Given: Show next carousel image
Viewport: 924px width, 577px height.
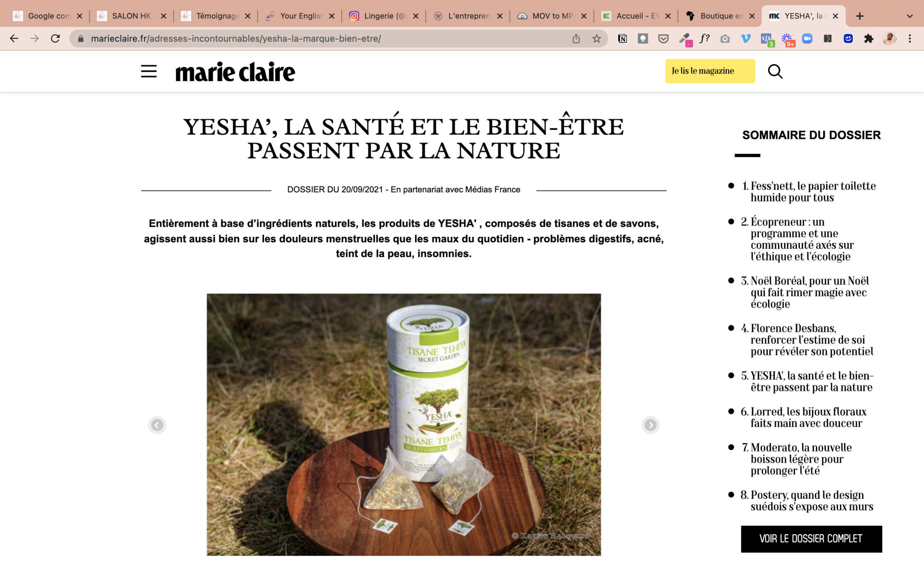Looking at the screenshot, I should coord(650,425).
